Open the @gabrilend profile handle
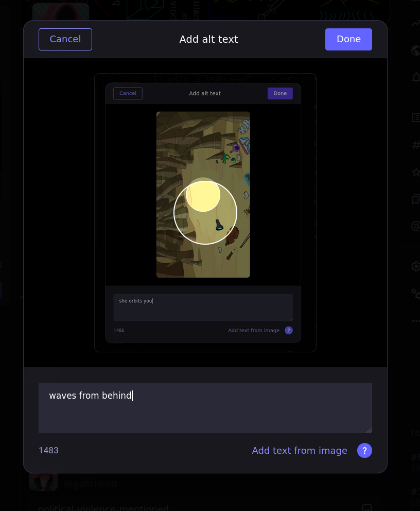 tap(90, 483)
